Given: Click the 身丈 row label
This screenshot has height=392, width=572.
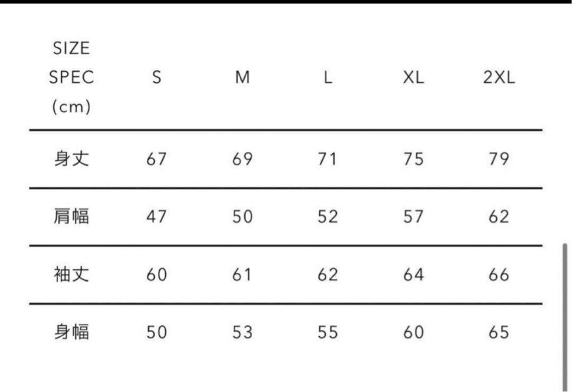Looking at the screenshot, I should click(71, 159).
